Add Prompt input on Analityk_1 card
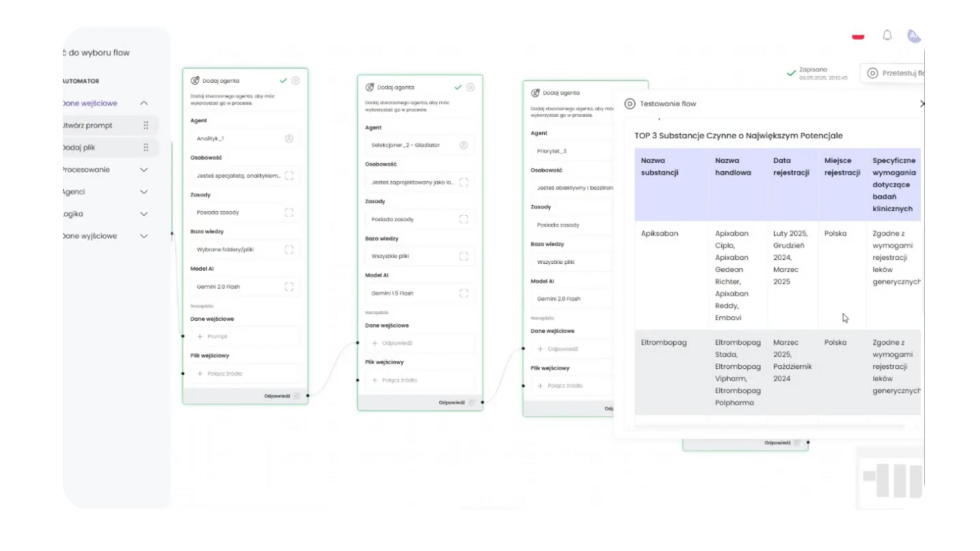 pos(245,337)
